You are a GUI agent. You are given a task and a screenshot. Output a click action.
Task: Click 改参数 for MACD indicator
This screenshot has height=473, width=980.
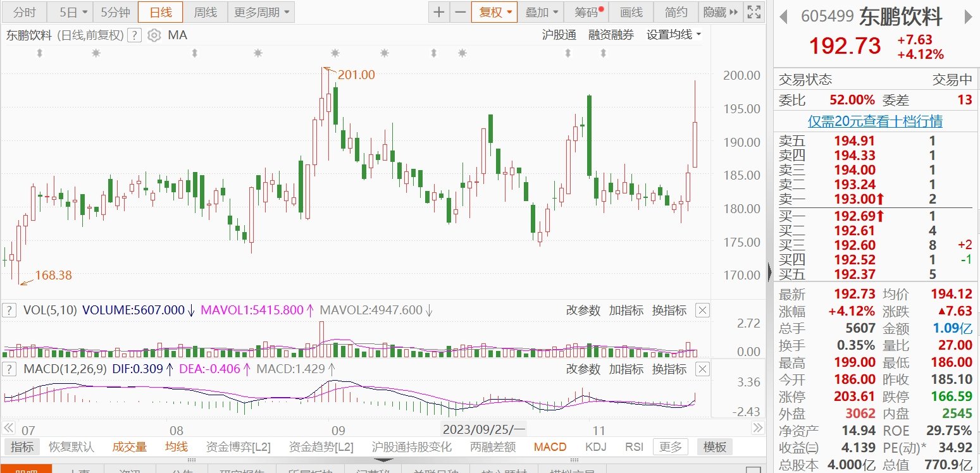pos(583,369)
